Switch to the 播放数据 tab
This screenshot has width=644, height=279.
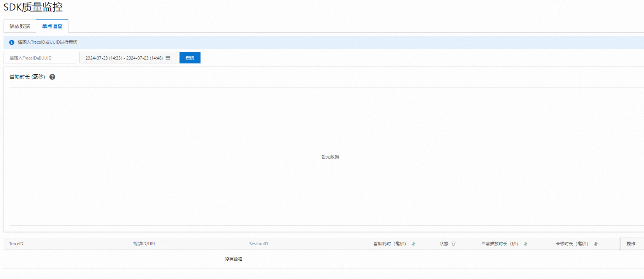point(20,26)
